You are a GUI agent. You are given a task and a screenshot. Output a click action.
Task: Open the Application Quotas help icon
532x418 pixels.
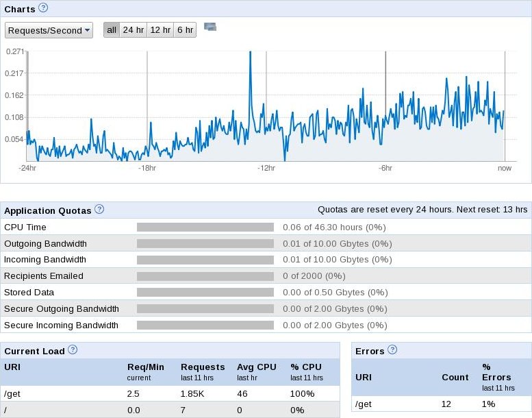(99, 209)
